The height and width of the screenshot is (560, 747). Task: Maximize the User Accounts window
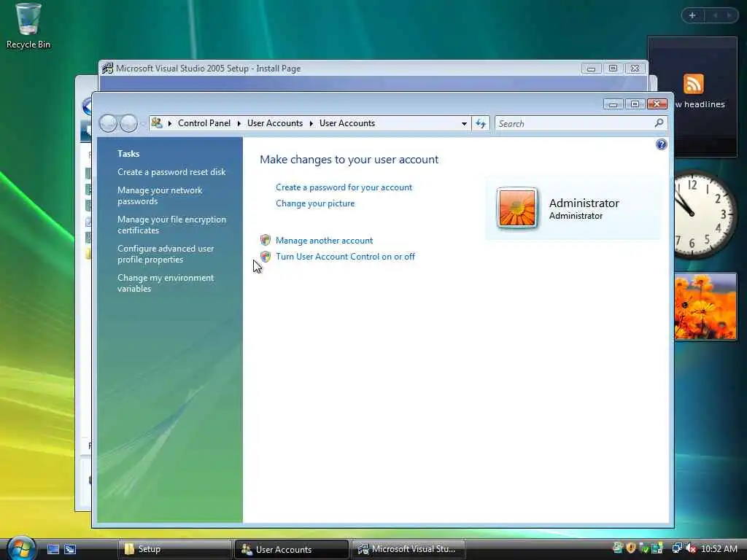pos(635,104)
